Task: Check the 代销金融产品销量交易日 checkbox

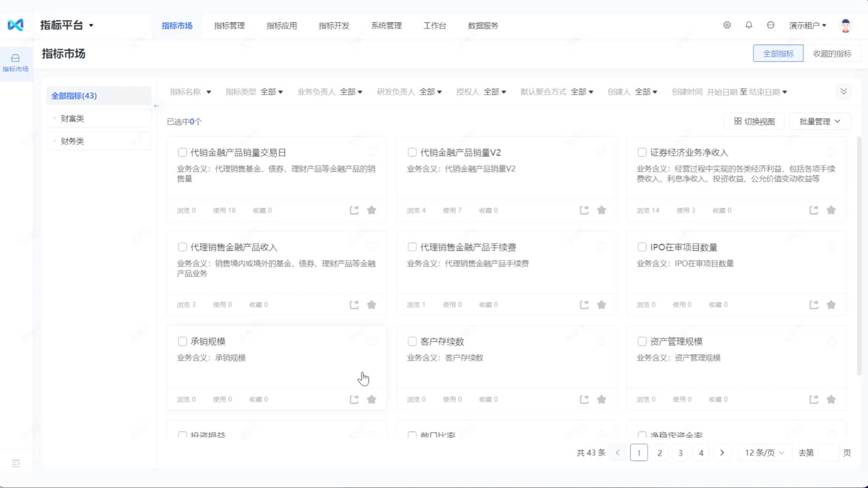Action: 182,152
